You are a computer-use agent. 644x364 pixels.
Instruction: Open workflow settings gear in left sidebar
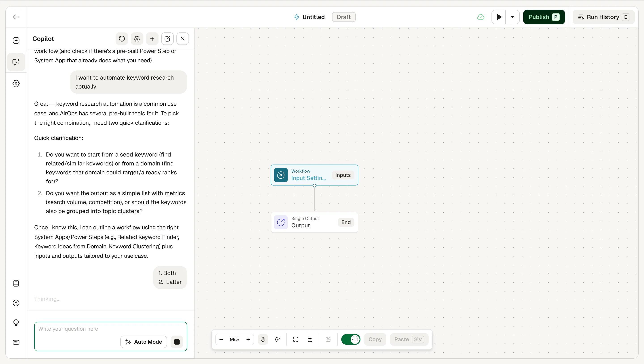16,83
